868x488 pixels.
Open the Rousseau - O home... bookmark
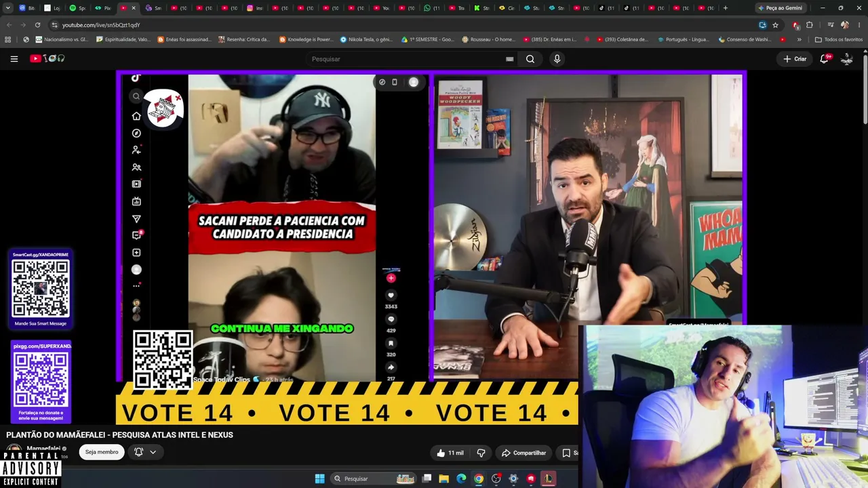click(488, 39)
